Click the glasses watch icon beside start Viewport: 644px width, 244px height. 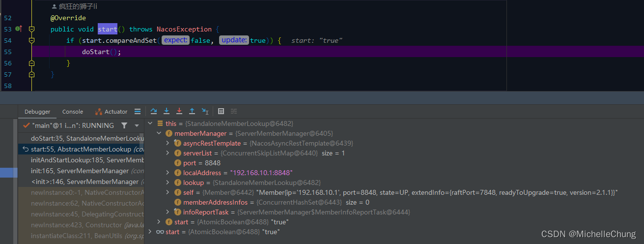click(160, 232)
